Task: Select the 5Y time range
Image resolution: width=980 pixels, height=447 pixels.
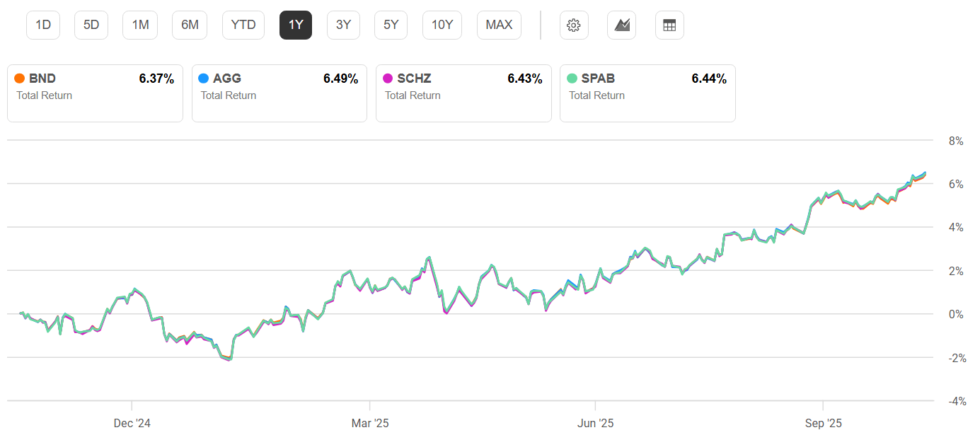Action: point(391,25)
